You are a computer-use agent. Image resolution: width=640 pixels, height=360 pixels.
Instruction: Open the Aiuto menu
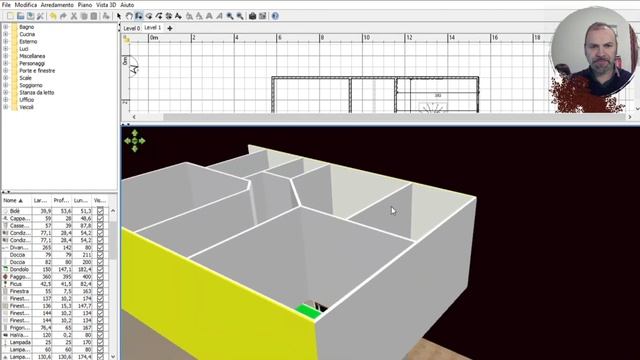(x=127, y=5)
